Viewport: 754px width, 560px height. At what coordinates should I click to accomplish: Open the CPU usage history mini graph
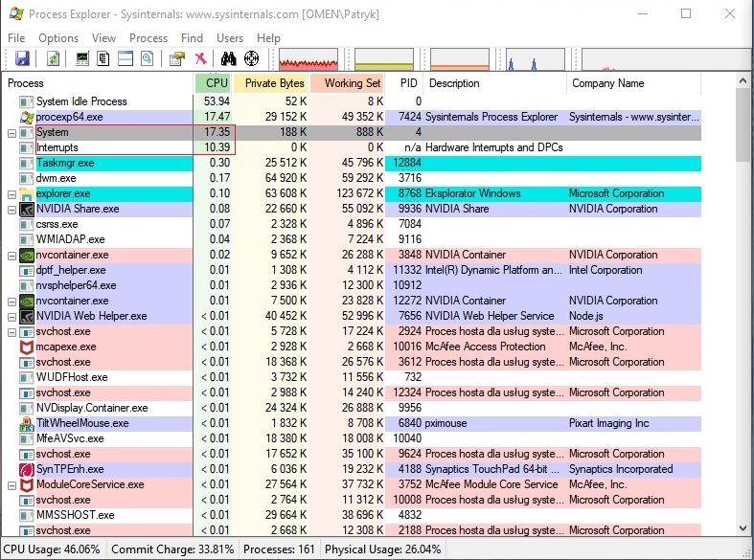(x=308, y=59)
